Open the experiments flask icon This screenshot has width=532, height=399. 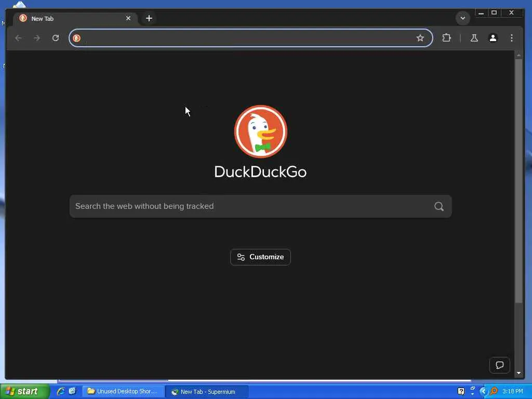[x=474, y=38]
